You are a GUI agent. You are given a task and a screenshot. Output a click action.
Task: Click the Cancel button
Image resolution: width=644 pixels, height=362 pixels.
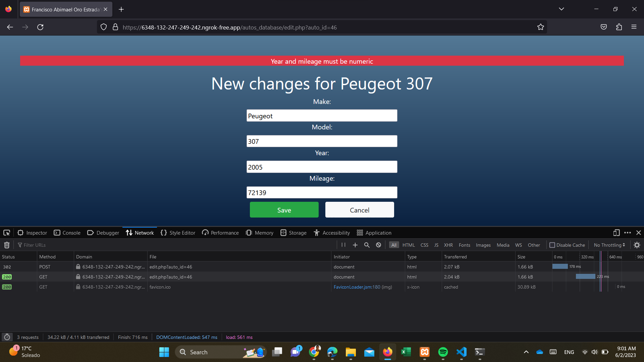tap(360, 210)
